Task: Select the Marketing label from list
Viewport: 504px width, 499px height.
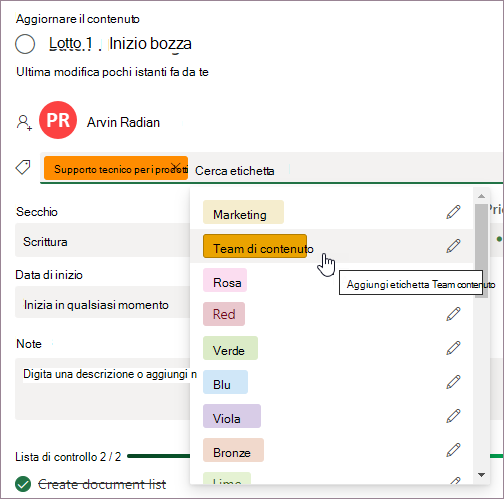Action: point(243,212)
